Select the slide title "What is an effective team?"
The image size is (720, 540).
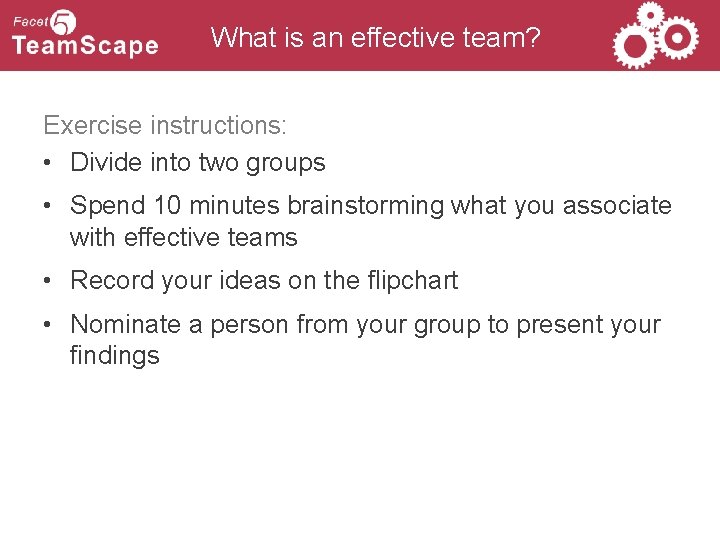376,39
